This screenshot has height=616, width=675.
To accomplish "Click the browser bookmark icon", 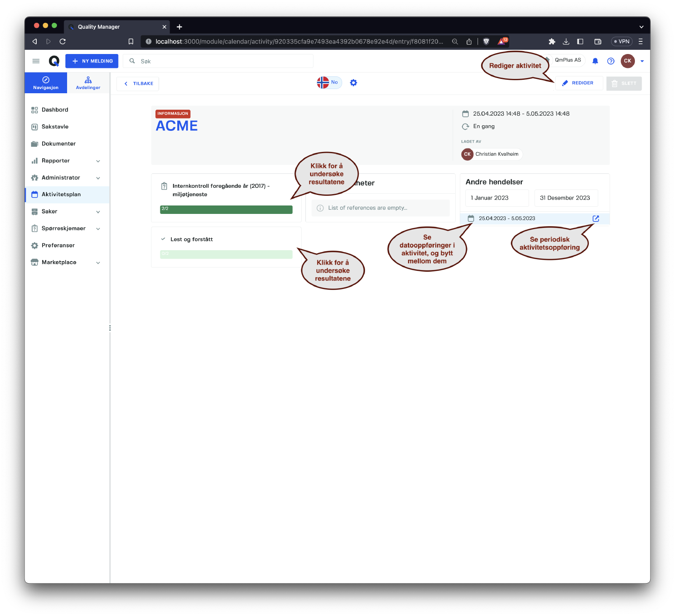I will point(131,41).
